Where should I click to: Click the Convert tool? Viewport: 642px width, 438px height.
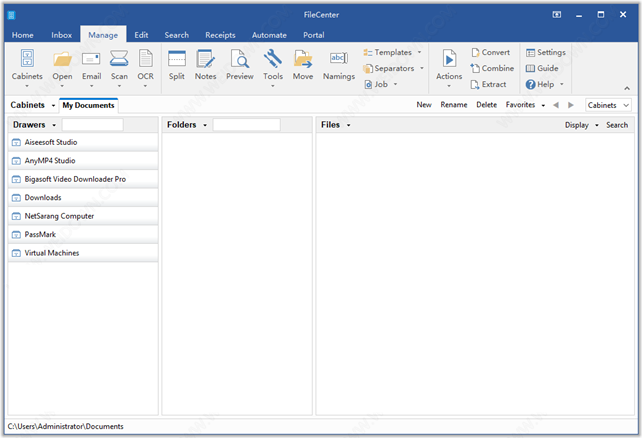(x=491, y=52)
